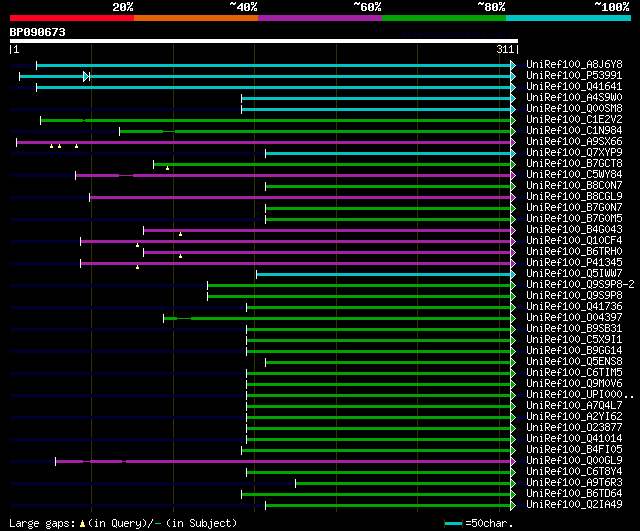Image resolution: width=640 pixels, height=531 pixels.
Task: Click the UniRef100_A9T6R3 label
Action: pyautogui.click(x=574, y=483)
